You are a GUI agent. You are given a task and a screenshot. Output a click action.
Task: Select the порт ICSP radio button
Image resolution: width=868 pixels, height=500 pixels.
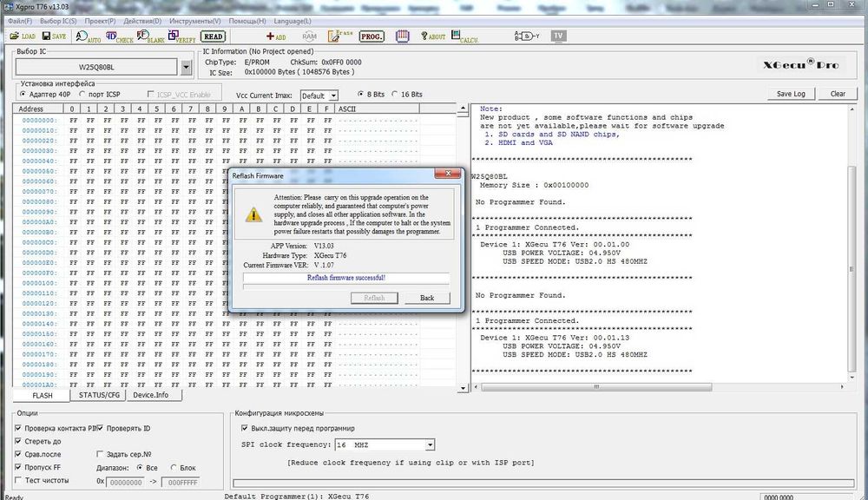tap(82, 94)
